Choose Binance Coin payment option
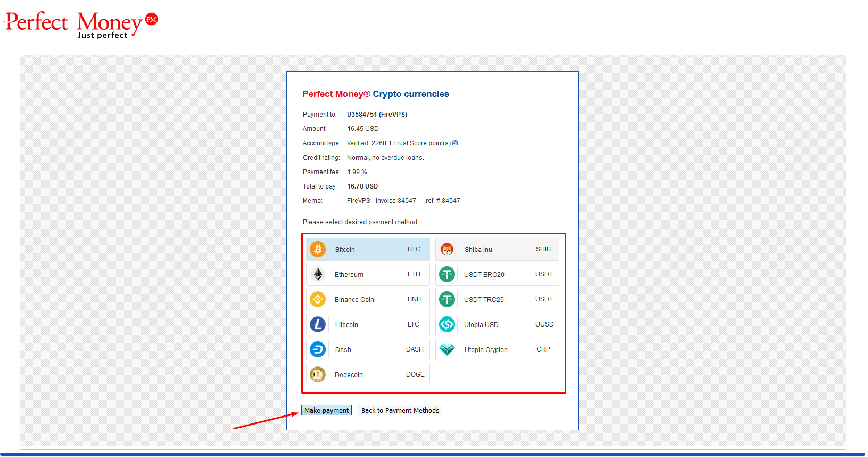The width and height of the screenshot is (868, 457). (368, 299)
